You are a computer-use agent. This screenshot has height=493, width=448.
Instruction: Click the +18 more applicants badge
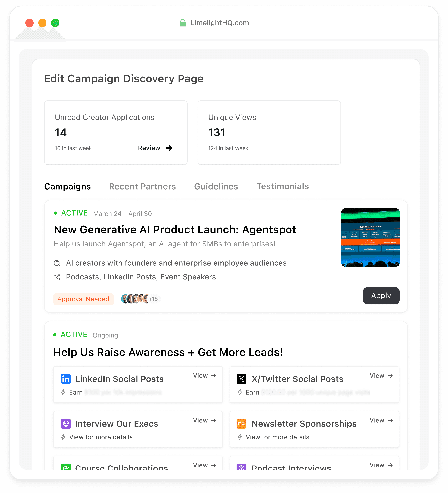[153, 299]
